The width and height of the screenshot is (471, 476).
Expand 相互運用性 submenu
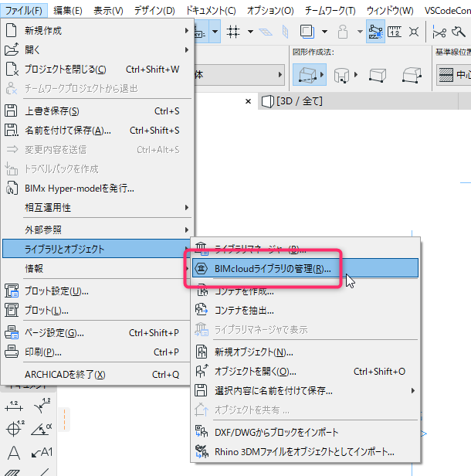tap(97, 208)
